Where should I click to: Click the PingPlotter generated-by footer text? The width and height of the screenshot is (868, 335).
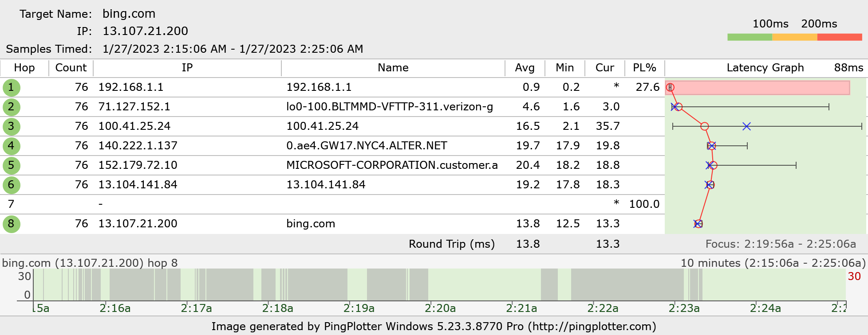[434, 327]
